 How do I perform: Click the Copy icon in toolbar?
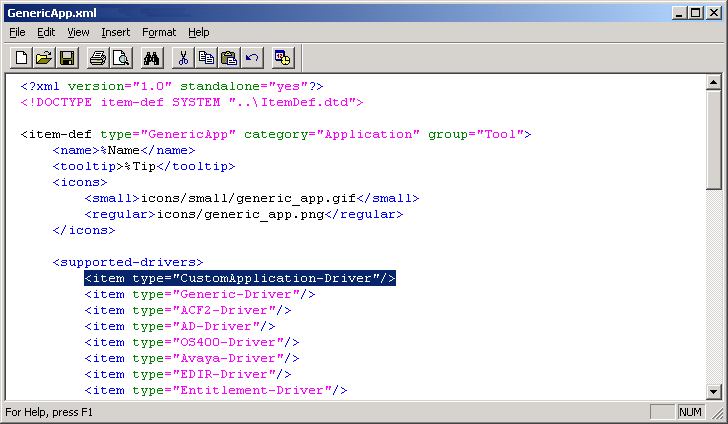click(x=206, y=58)
